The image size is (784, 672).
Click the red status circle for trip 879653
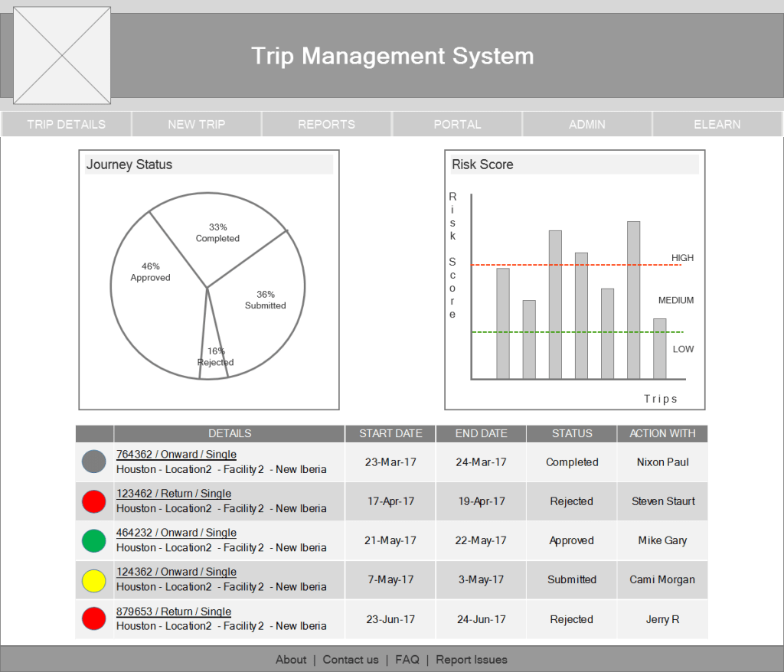(x=93, y=618)
